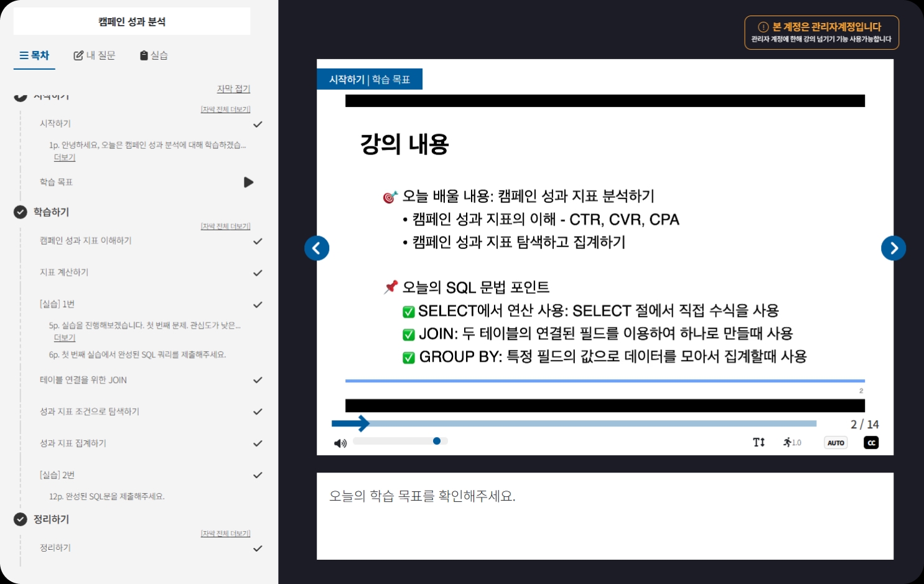This screenshot has width=924, height=584.
Task: Go to previous slide with left arrow
Action: point(317,248)
